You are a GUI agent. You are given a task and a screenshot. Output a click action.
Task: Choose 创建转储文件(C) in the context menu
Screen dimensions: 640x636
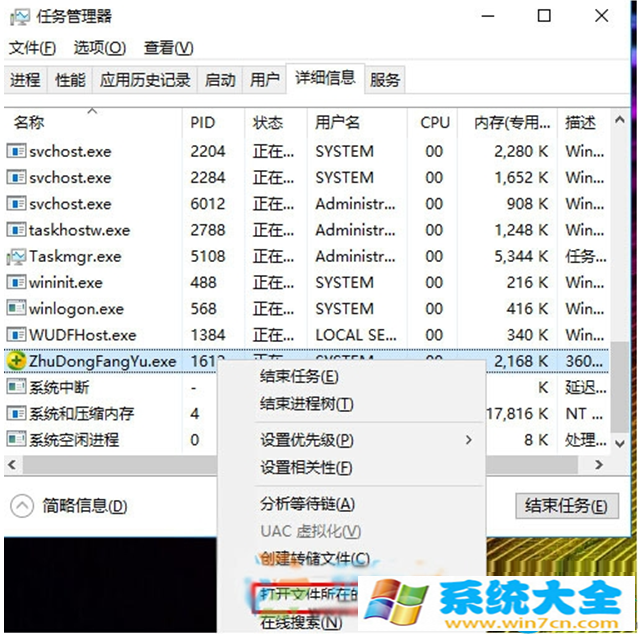coord(315,558)
